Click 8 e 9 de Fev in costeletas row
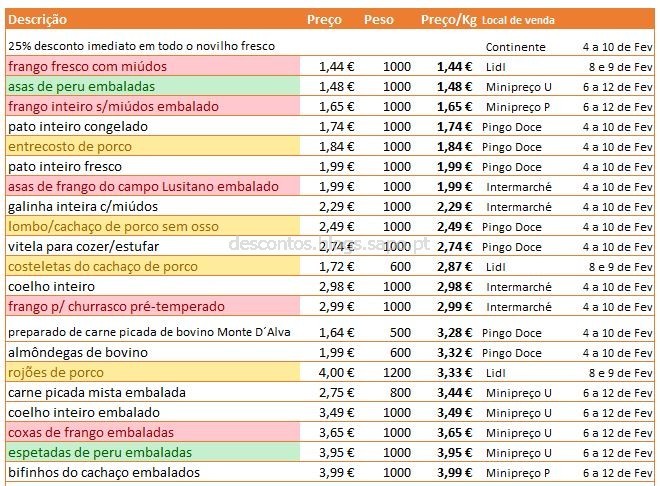This screenshot has width=660, height=486. tap(621, 267)
